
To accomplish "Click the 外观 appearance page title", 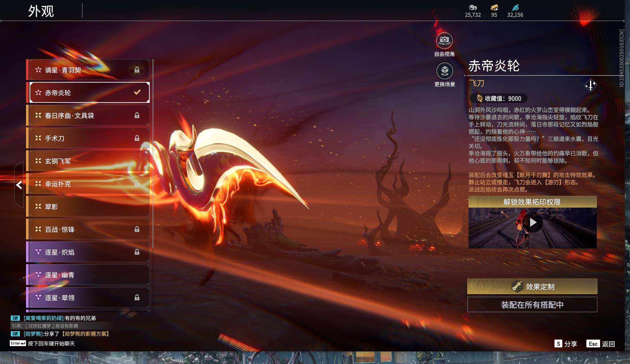I will tap(41, 11).
